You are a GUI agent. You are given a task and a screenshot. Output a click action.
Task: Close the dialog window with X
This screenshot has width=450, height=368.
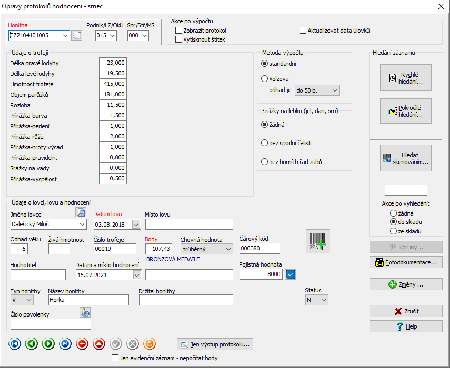pyautogui.click(x=441, y=6)
